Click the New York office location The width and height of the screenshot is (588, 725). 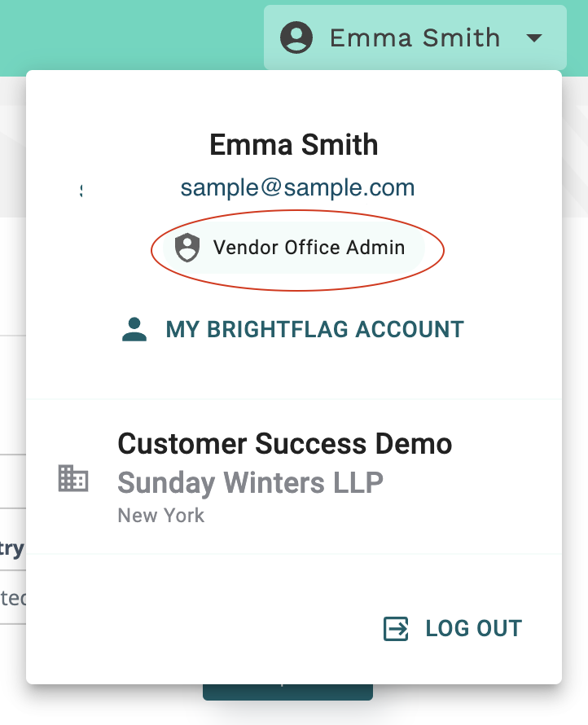[161, 515]
